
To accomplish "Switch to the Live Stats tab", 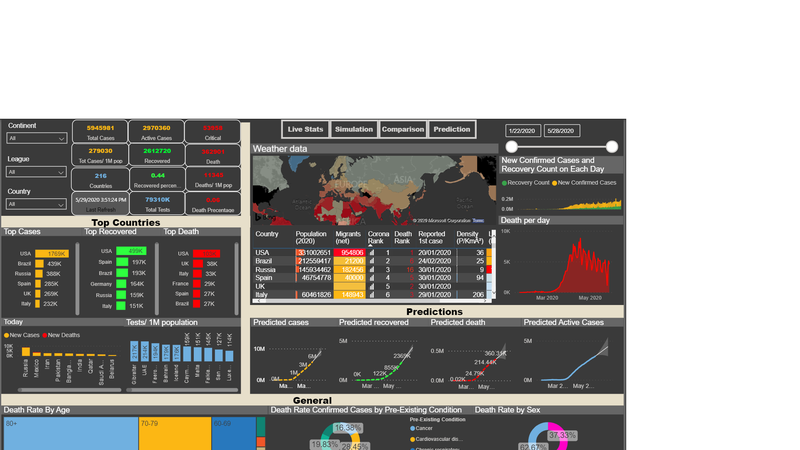I will click(305, 129).
